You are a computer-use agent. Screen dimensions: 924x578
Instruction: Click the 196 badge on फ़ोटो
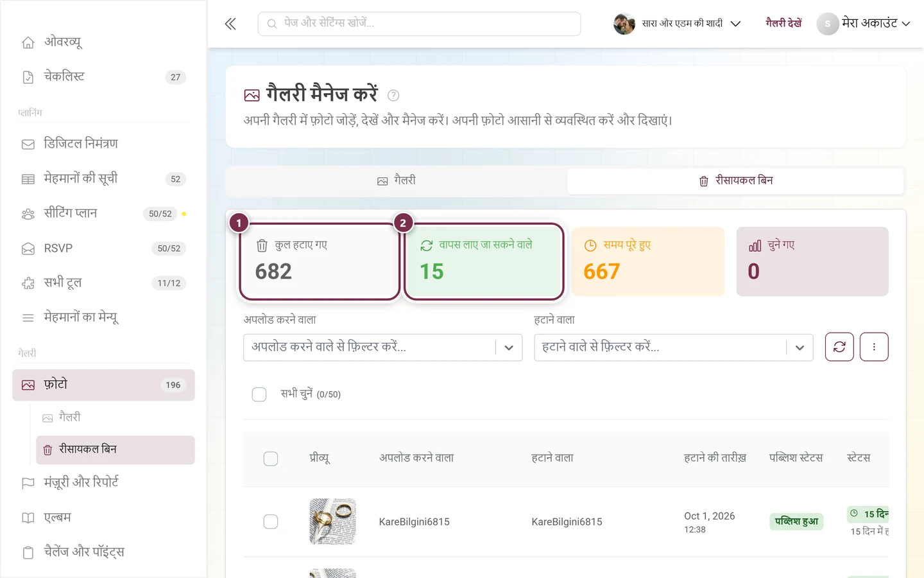(173, 385)
